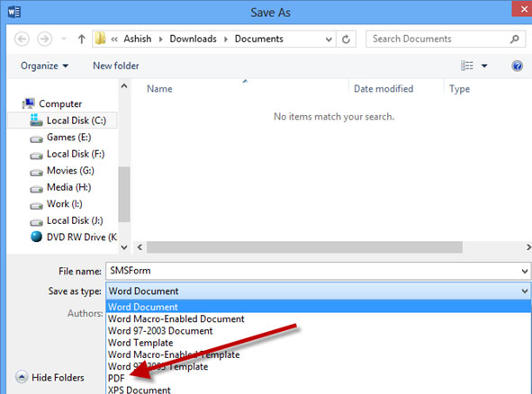532x394 pixels.
Task: Select Ashish in the address path
Action: [x=138, y=39]
